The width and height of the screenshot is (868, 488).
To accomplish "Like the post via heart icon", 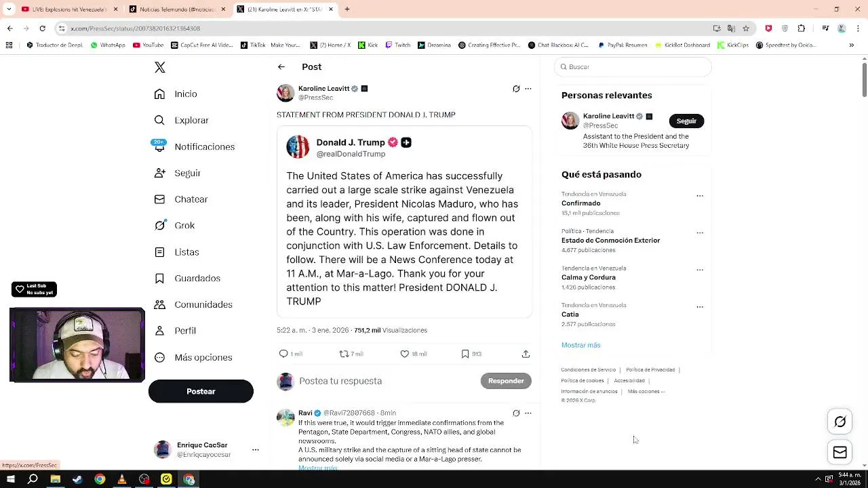I will [405, 354].
